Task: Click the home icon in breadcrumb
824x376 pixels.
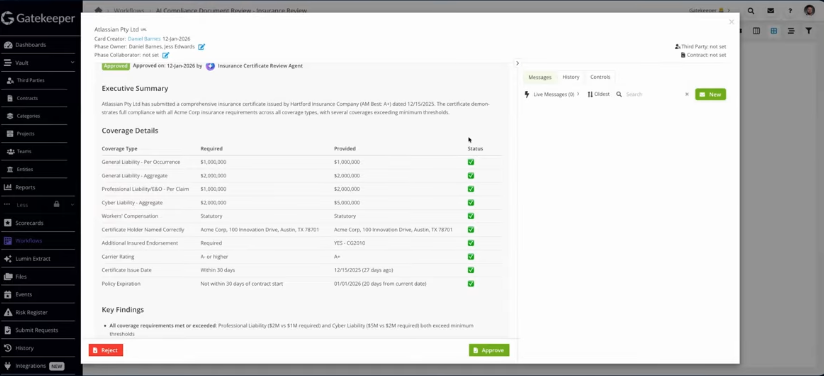Action: (x=98, y=10)
